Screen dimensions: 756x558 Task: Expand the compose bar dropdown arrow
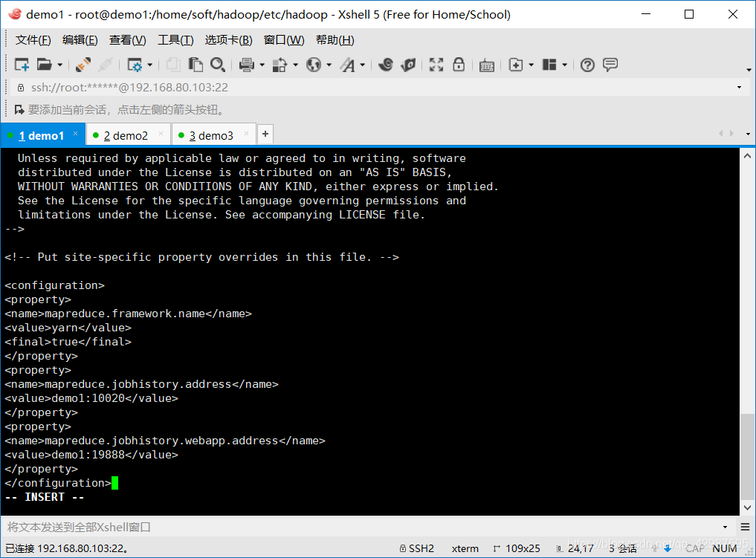coord(725,527)
